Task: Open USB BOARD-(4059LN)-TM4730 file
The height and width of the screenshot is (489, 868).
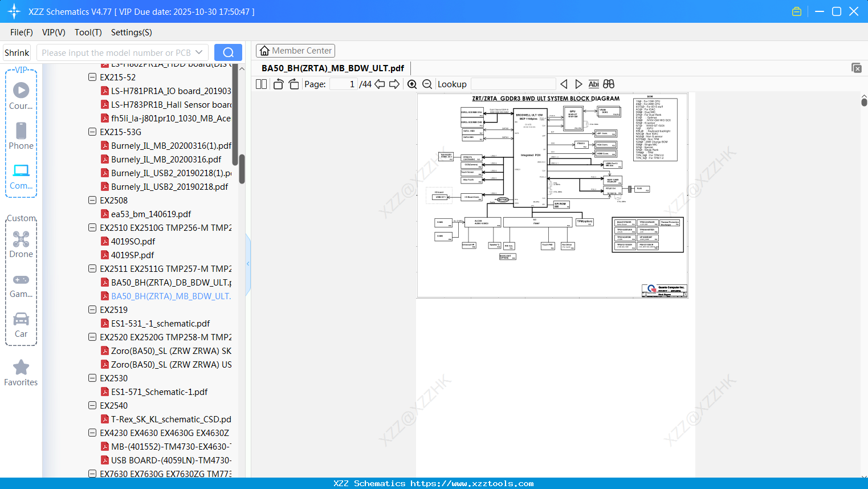Action: [x=166, y=460]
